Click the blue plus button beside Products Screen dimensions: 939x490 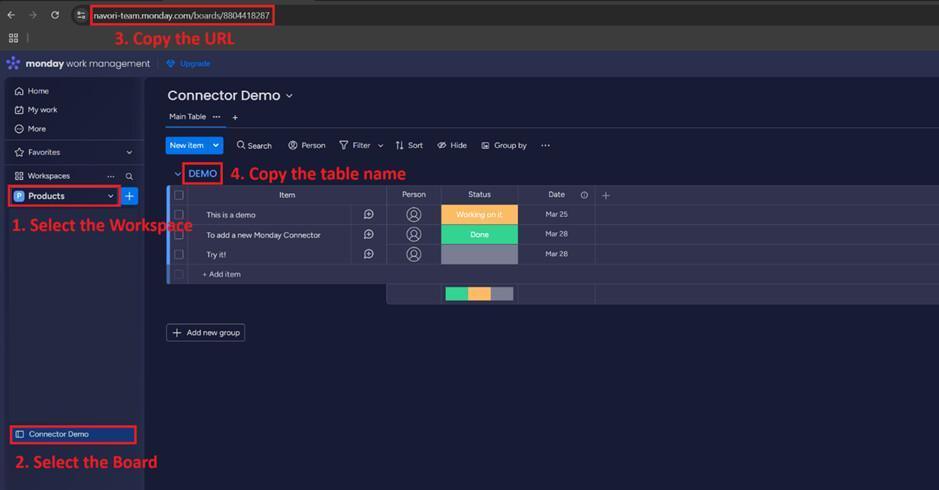[x=129, y=196]
